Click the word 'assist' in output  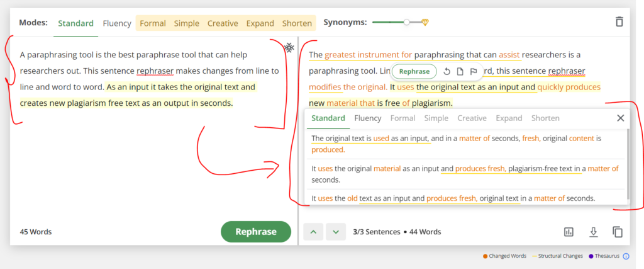coord(509,55)
